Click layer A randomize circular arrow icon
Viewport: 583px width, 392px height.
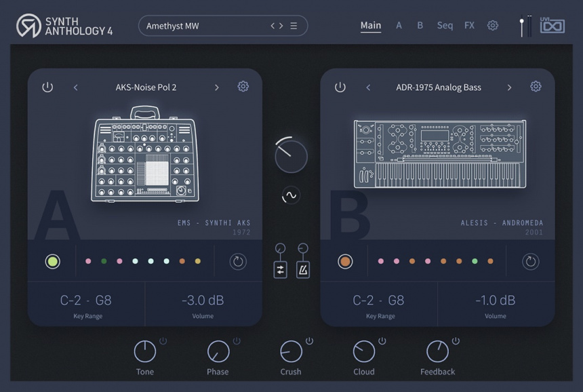tap(238, 262)
